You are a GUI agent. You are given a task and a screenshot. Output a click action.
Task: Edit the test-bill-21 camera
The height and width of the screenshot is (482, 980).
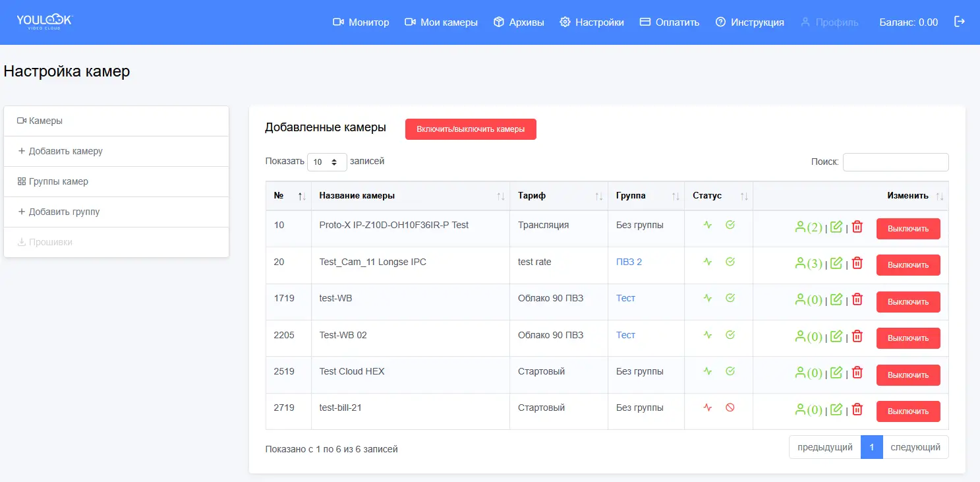pos(836,409)
